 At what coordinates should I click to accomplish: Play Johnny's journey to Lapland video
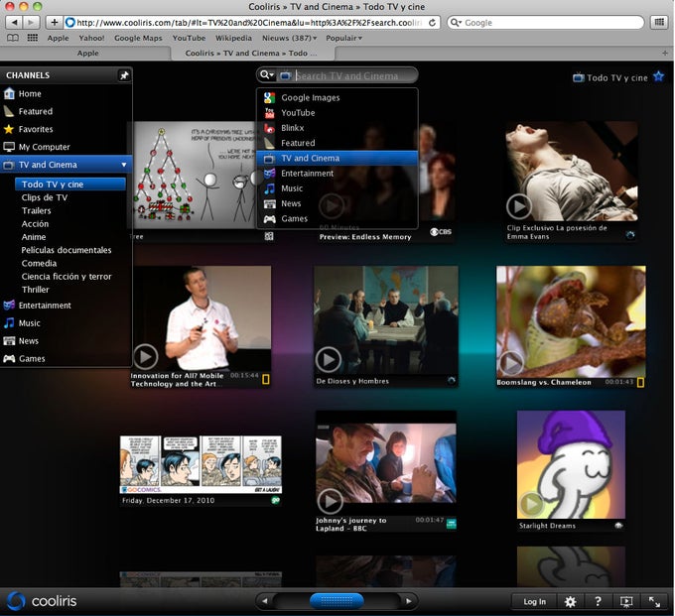[331, 501]
